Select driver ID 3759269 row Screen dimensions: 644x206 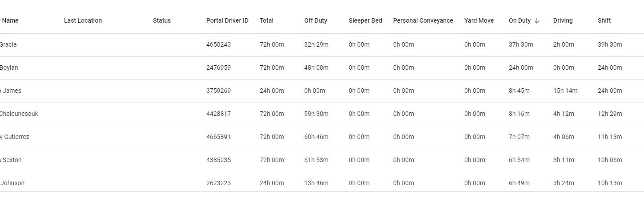tap(218, 91)
